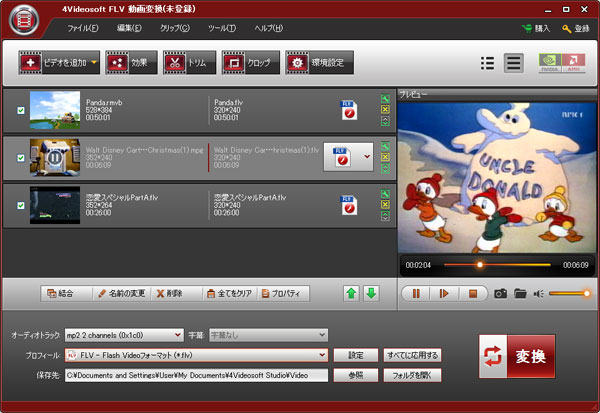Open the profile (プロフィール) format dropdown

click(x=196, y=355)
